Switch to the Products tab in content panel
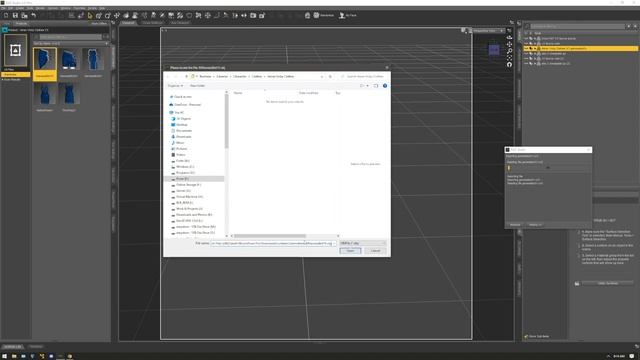This screenshot has width=640, height=360. [x=21, y=23]
